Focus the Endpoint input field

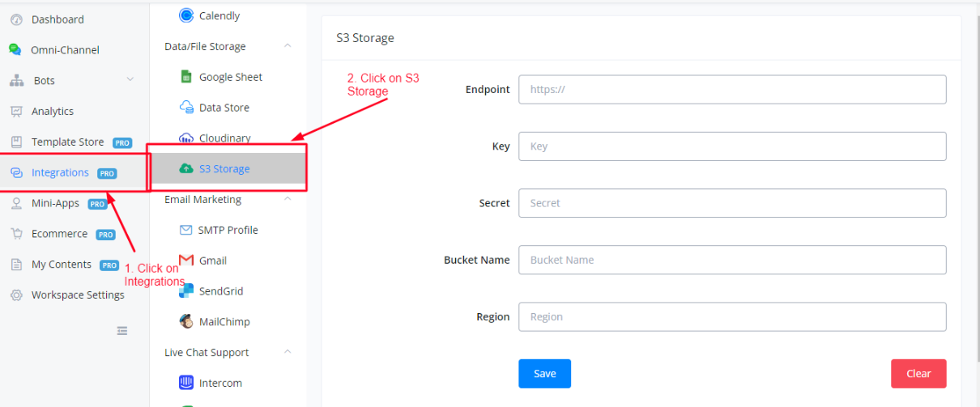click(732, 90)
